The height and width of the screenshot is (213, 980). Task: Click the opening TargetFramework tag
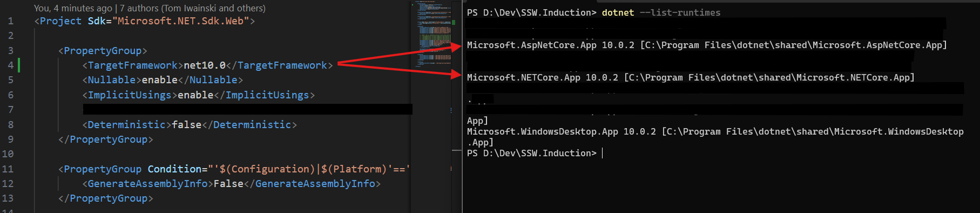click(133, 65)
